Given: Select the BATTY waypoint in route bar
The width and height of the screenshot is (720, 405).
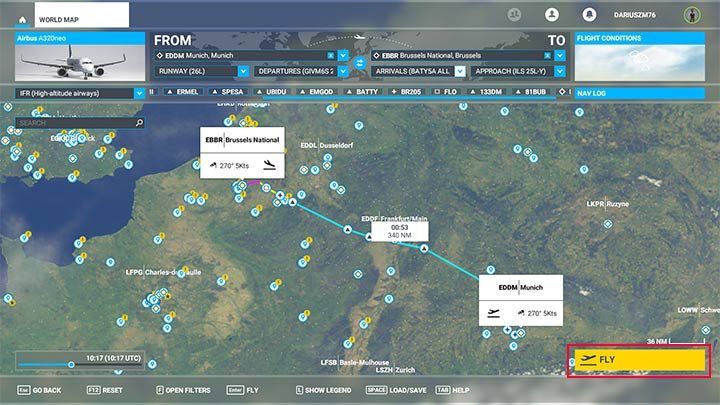Looking at the screenshot, I should (362, 92).
